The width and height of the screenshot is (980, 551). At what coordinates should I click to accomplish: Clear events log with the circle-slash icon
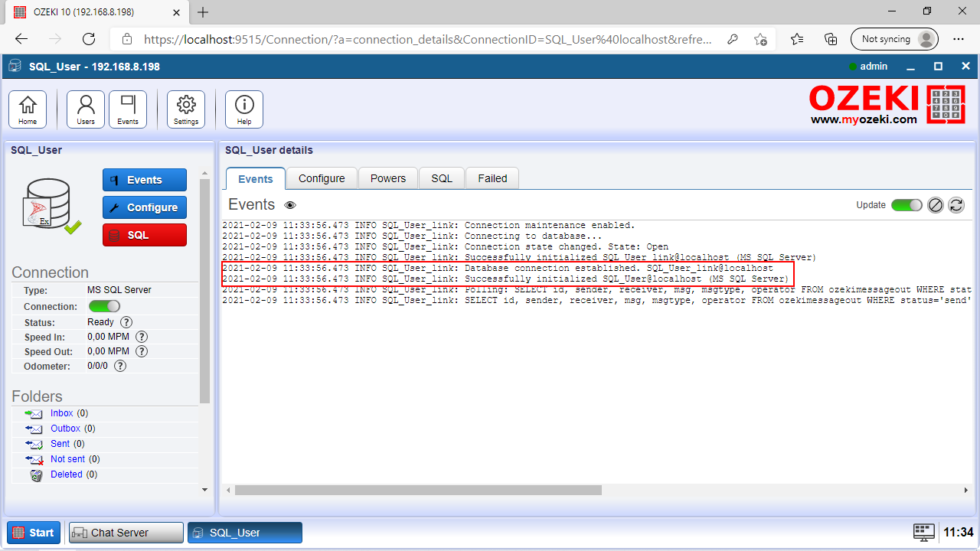coord(935,205)
